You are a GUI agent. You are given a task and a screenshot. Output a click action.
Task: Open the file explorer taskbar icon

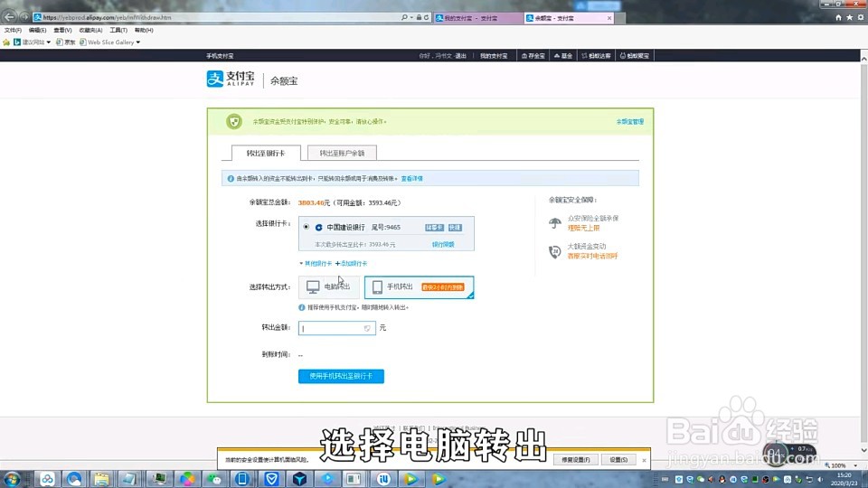pos(100,479)
